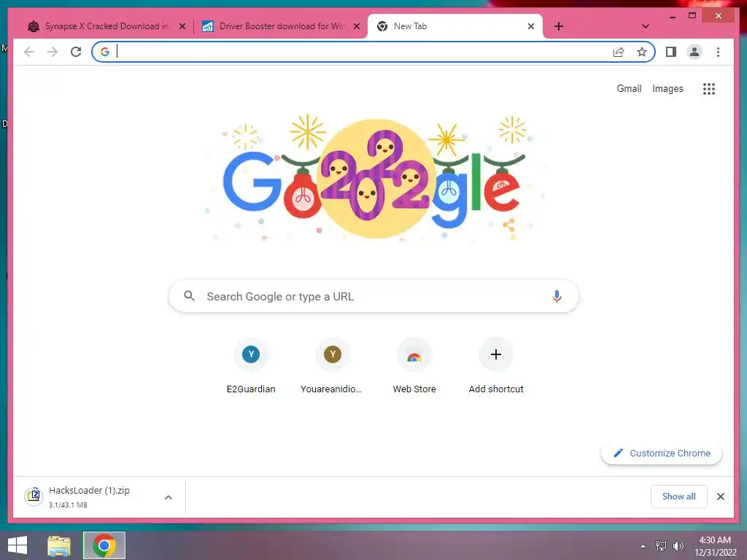Show hidden system tray icons
The image size is (747, 560).
click(x=643, y=546)
